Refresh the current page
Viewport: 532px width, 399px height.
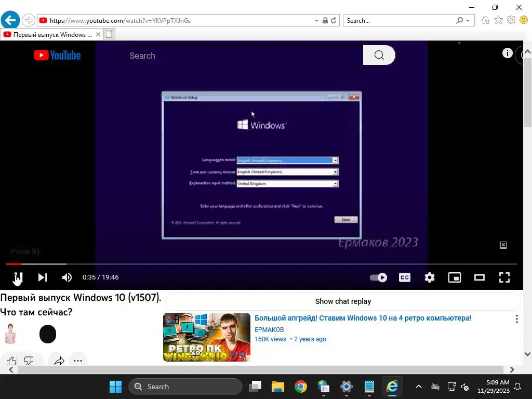[x=334, y=20]
